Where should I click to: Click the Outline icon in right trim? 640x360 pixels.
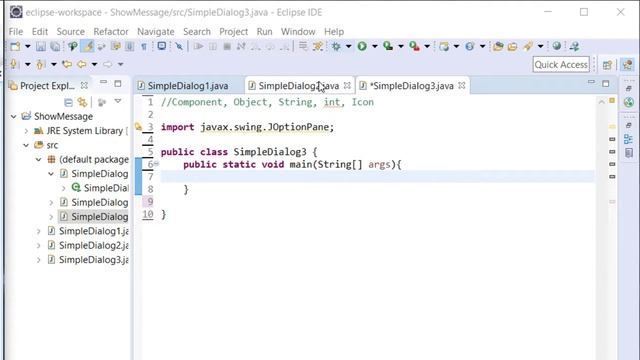(x=629, y=140)
